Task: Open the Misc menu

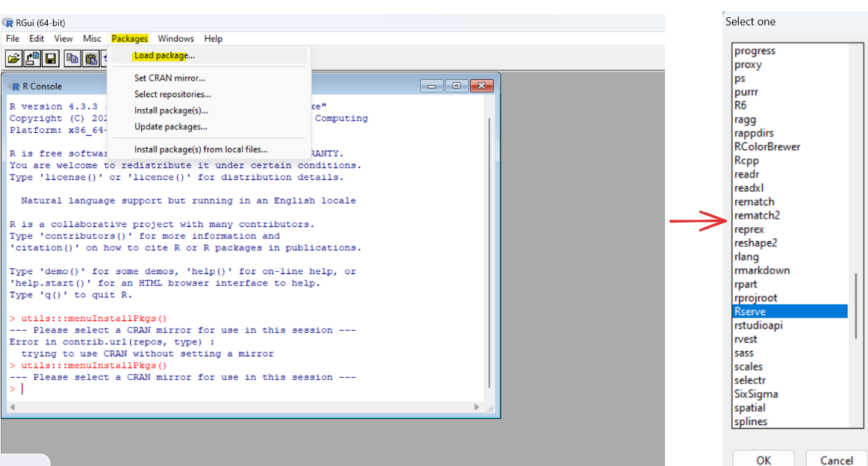Action: point(92,39)
